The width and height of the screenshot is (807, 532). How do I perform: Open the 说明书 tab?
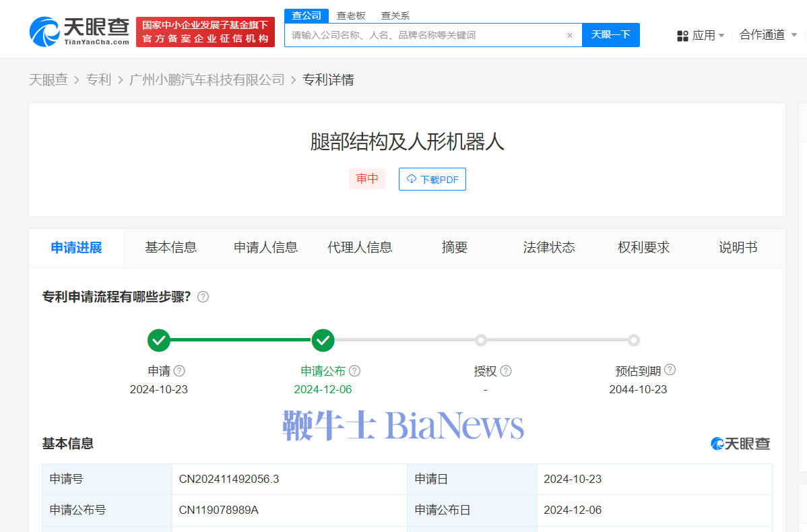point(738,248)
